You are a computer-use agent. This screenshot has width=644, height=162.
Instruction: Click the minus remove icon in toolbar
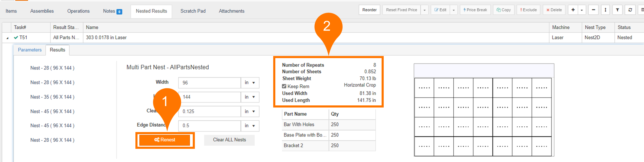[x=593, y=10]
